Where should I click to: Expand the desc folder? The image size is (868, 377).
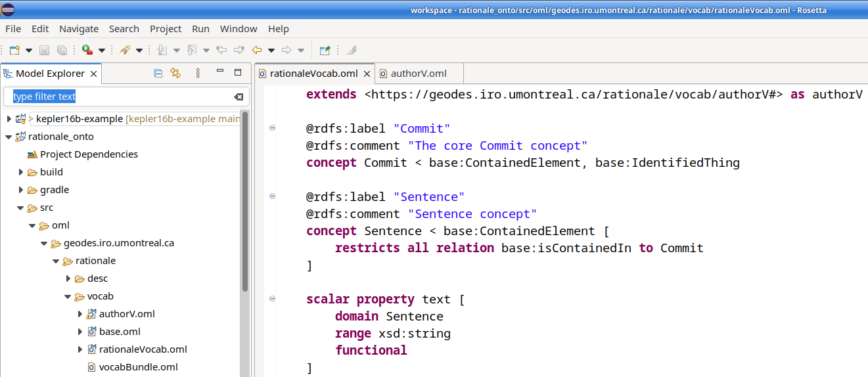tap(68, 278)
